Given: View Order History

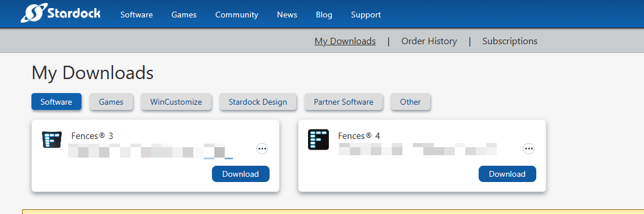Looking at the screenshot, I should click(429, 41).
